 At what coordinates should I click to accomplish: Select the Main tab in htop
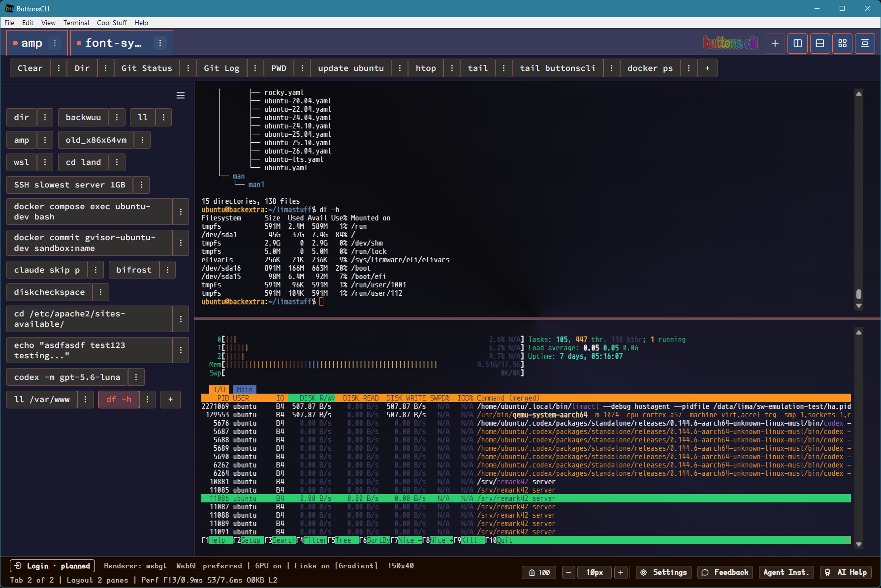[x=245, y=390]
